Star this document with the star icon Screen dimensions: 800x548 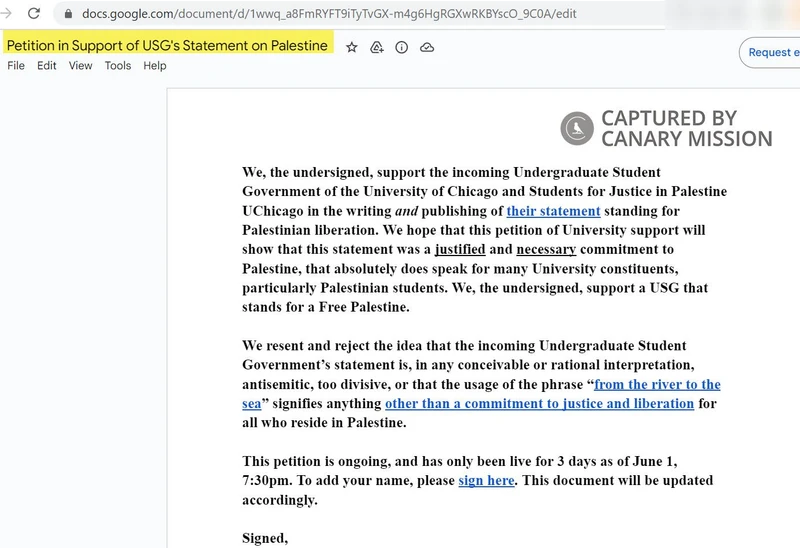pyautogui.click(x=352, y=47)
